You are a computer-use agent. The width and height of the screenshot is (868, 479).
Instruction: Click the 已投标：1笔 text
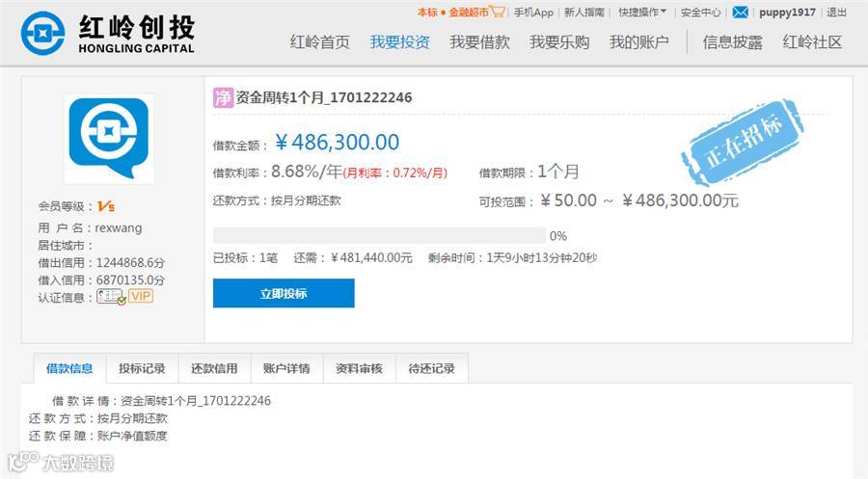click(x=245, y=257)
